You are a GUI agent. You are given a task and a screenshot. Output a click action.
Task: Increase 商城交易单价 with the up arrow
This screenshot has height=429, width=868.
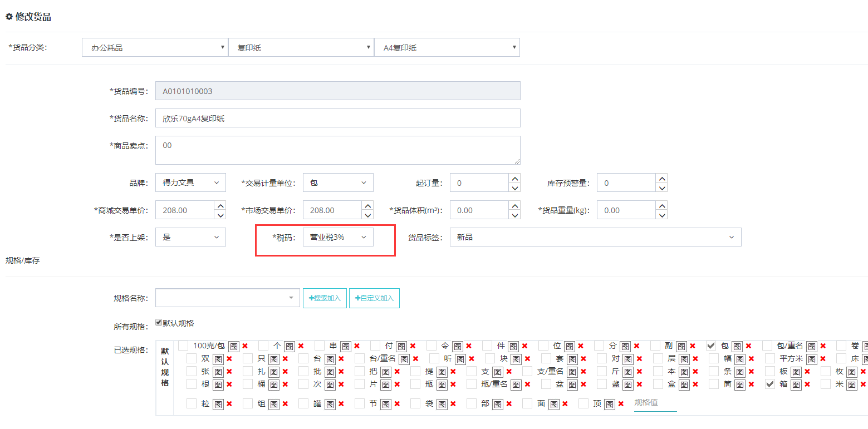pyautogui.click(x=220, y=205)
